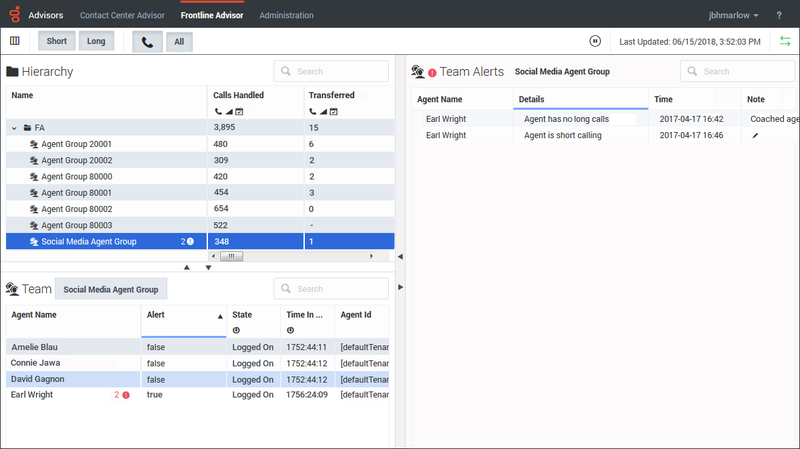
Task: Click the down arrow pane splitter
Action: [208, 267]
